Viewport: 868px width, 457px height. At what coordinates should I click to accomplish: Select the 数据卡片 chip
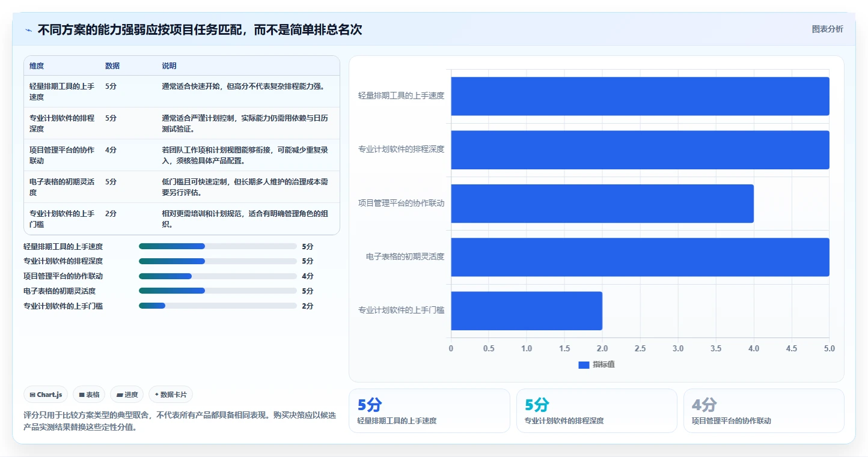pos(171,395)
